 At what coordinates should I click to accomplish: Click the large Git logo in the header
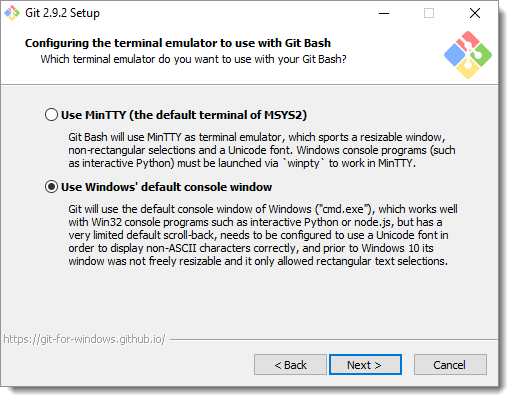tap(468, 55)
